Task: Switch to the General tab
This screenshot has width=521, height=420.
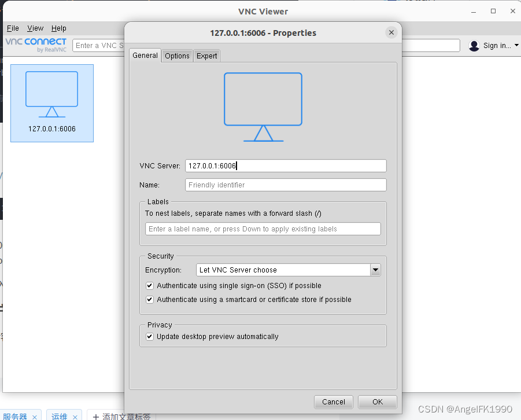Action: coord(145,56)
